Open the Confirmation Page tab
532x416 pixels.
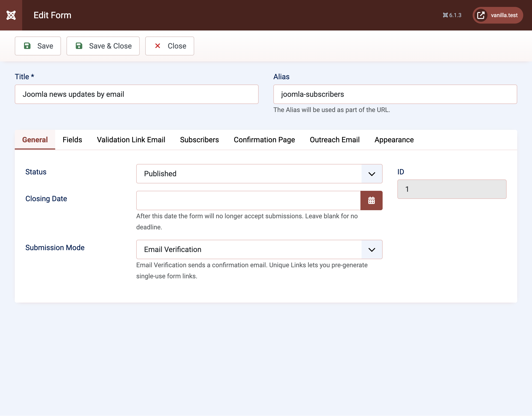coord(264,140)
